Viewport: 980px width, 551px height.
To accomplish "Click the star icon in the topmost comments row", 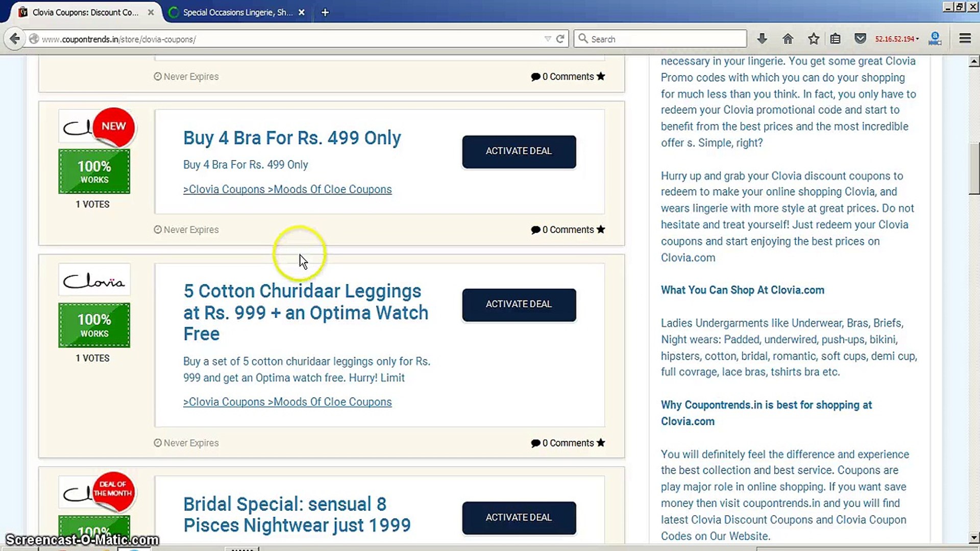I will [601, 77].
